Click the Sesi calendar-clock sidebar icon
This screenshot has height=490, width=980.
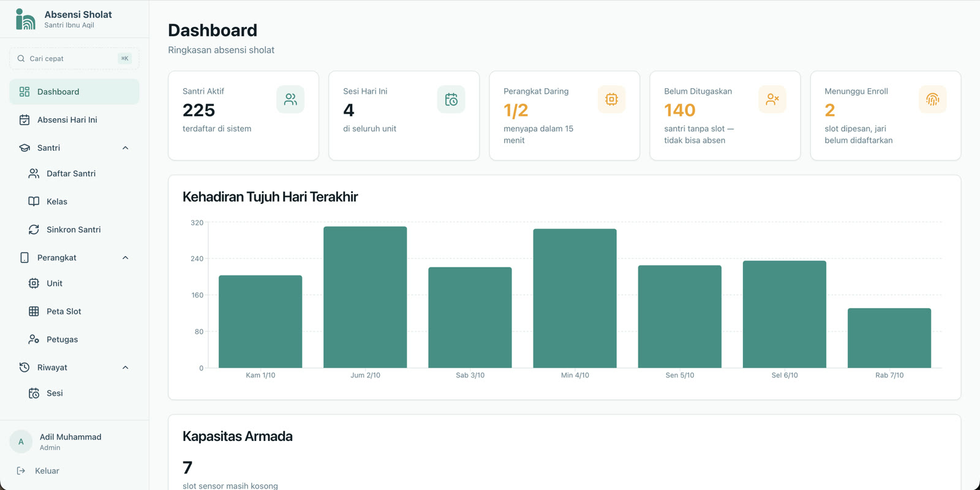[34, 393]
